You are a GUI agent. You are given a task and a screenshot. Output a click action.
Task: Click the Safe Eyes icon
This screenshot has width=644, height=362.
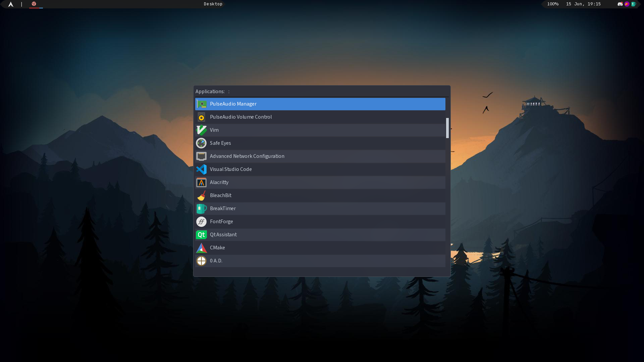coord(201,143)
